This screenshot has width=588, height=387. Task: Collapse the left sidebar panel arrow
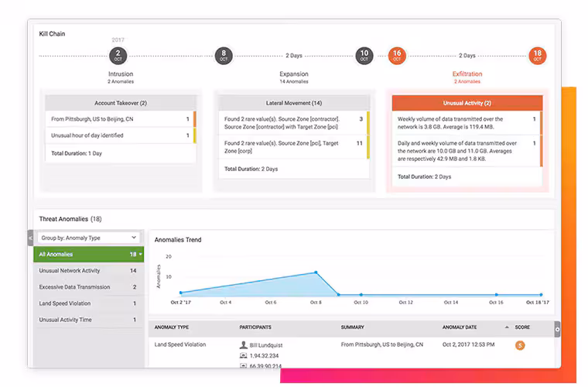point(31,238)
